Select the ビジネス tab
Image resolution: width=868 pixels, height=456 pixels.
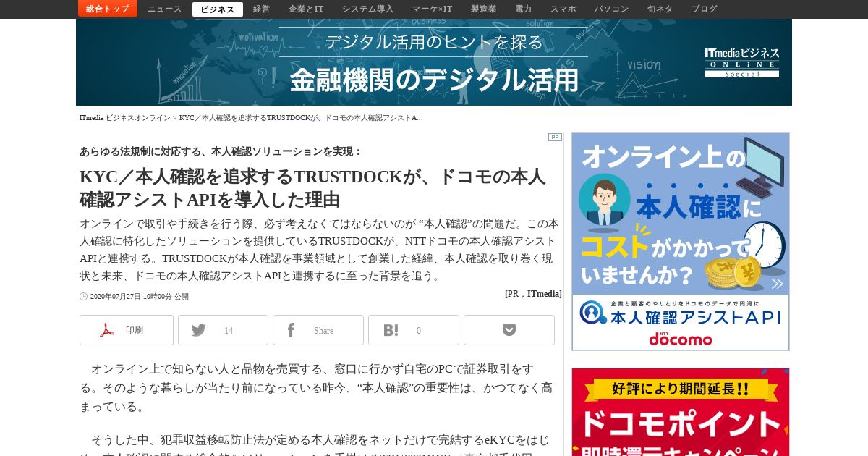(218, 9)
